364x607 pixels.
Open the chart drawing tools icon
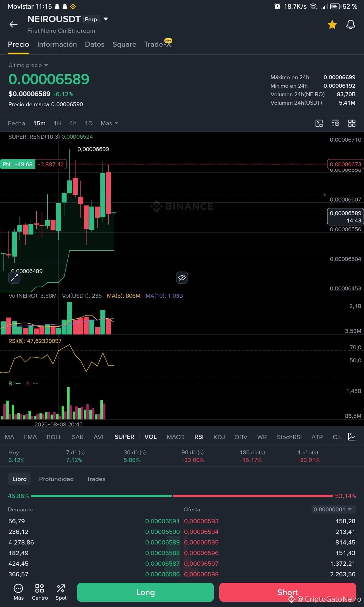[x=319, y=123]
